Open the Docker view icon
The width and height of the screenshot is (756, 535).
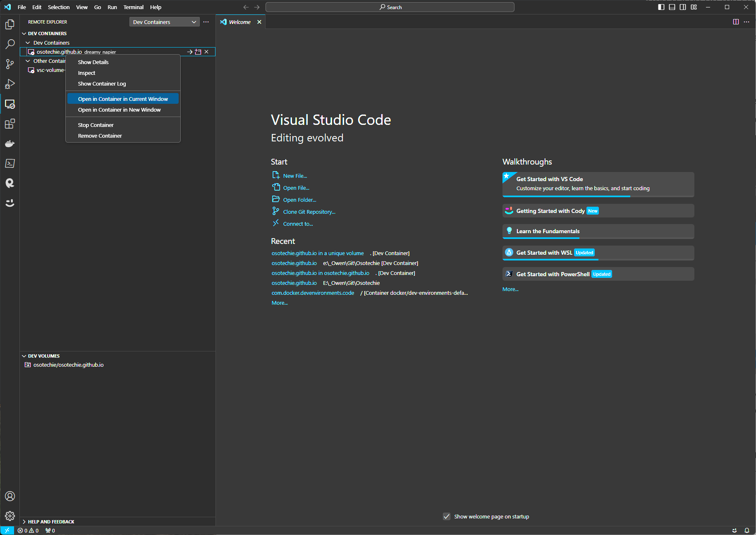click(x=10, y=143)
